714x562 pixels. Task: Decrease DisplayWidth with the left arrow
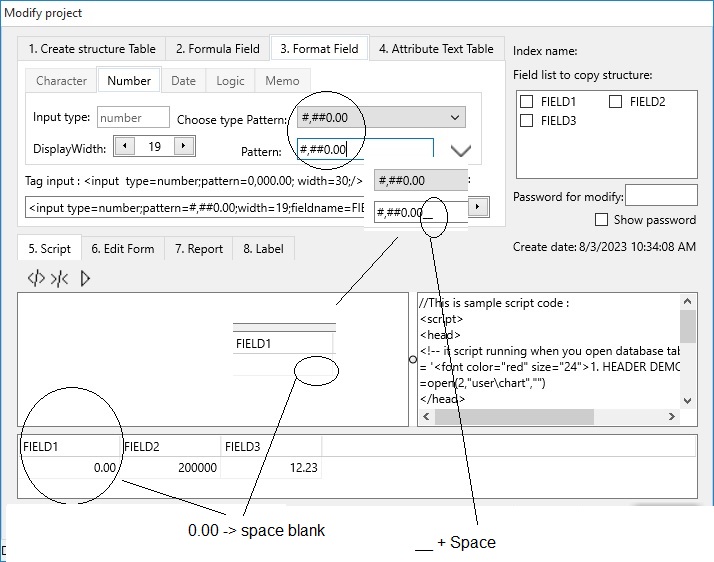(123, 146)
